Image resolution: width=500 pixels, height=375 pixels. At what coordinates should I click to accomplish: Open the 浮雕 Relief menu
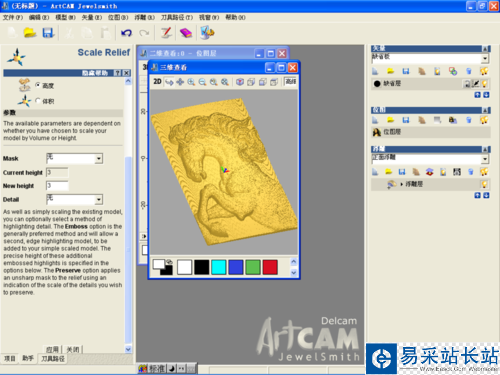(x=145, y=17)
